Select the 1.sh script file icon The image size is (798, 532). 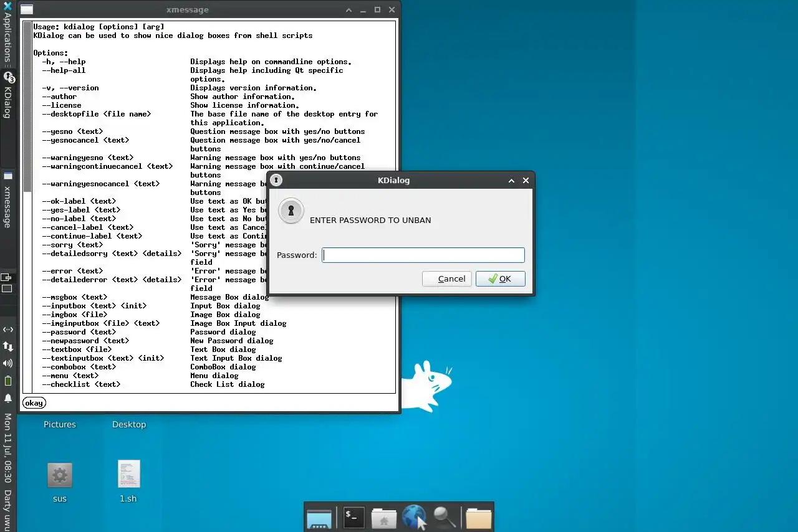tap(128, 475)
